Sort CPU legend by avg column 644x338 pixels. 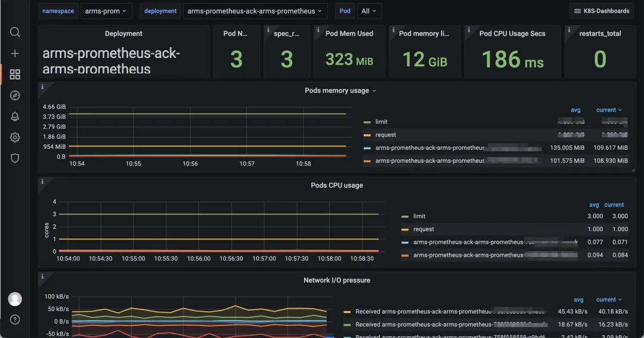[594, 205]
